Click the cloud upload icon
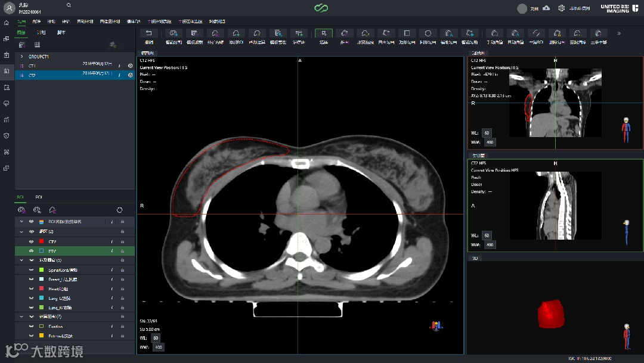The height and width of the screenshot is (363, 644). [x=546, y=8]
